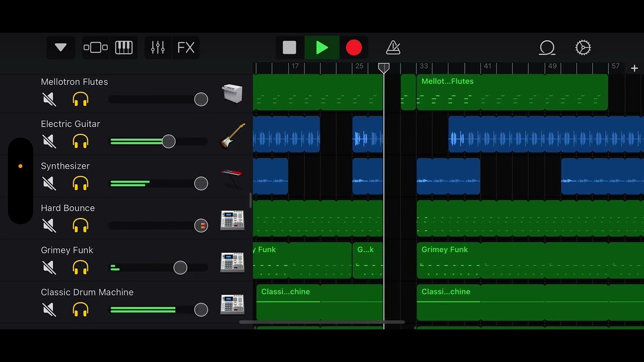Solo the Classic Drum Machine track
Viewport: 644px width, 362px height.
pos(80,310)
